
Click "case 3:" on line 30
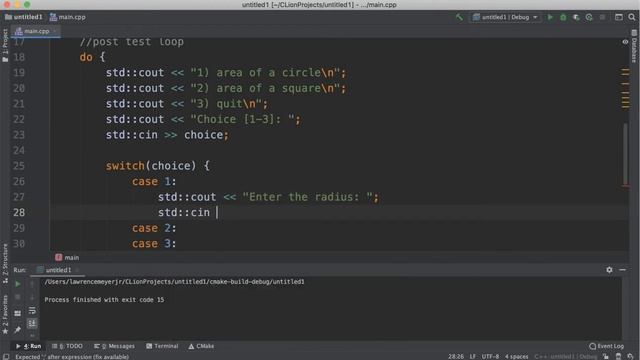point(154,244)
